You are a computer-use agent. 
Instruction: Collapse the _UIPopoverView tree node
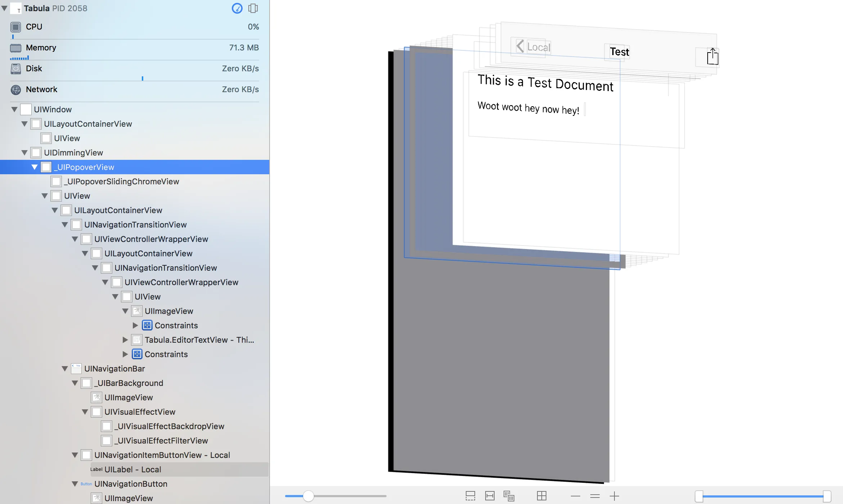point(35,167)
